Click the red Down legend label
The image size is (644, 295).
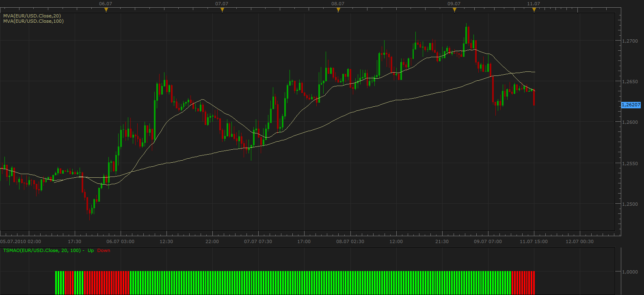tap(104, 250)
